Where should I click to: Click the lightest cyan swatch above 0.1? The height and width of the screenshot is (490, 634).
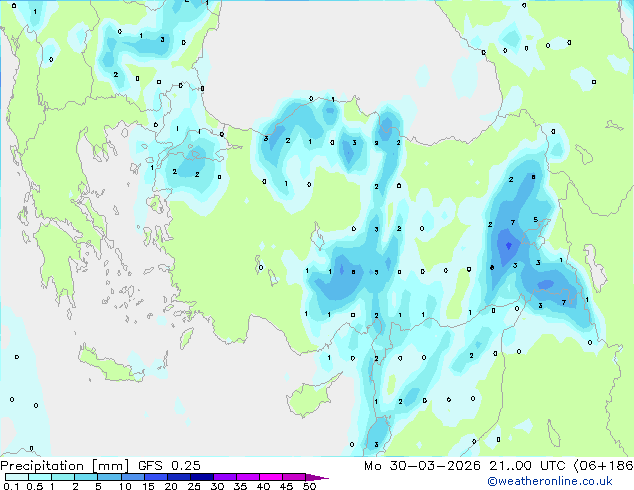(17, 477)
